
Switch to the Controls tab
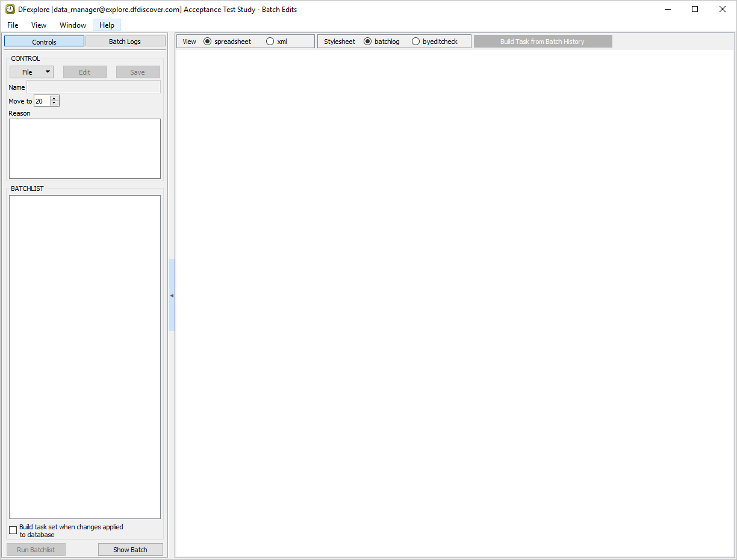point(44,42)
